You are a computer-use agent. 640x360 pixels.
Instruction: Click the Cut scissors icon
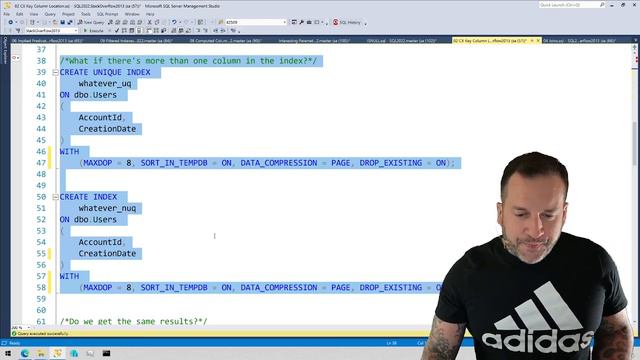click(x=149, y=22)
